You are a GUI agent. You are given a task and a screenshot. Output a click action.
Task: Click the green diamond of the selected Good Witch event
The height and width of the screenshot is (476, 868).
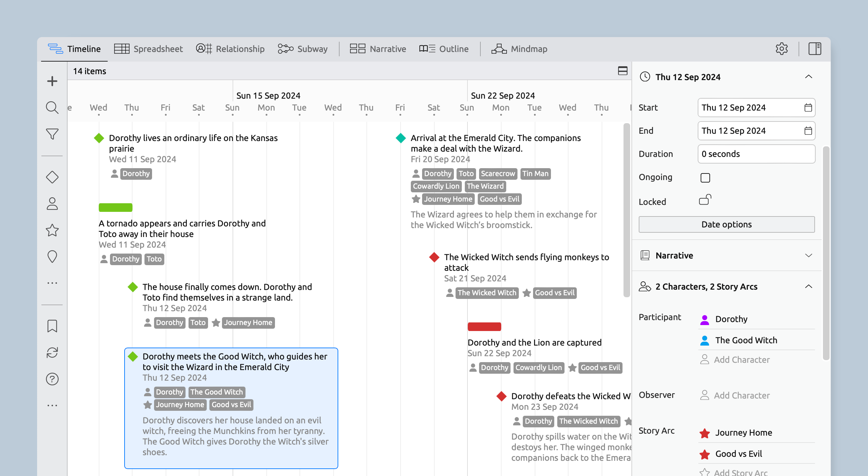pos(133,357)
